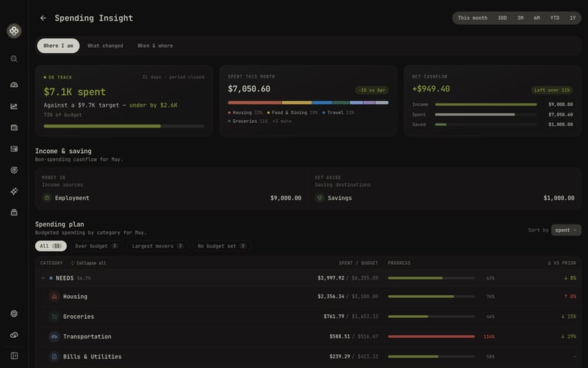Open the dashboard gauge icon in sidebar
588x368 pixels.
(x=14, y=85)
